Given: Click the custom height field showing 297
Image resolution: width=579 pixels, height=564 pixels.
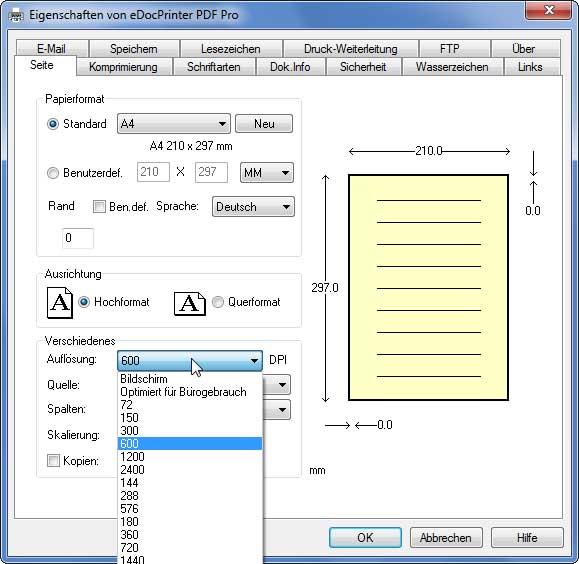Looking at the screenshot, I should coord(211,172).
